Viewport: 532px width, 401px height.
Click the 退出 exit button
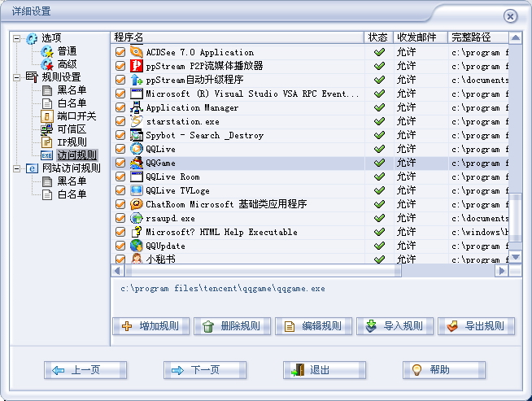(x=325, y=370)
